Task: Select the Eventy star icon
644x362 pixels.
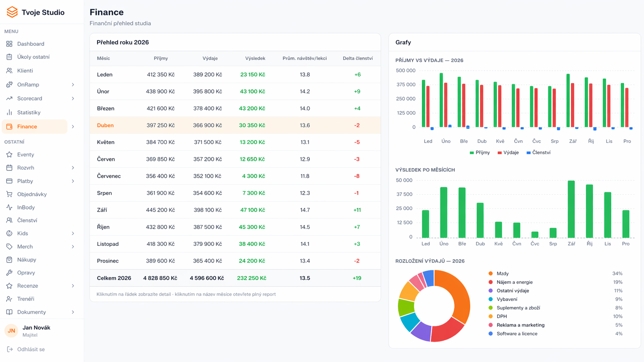Action: tap(9, 154)
